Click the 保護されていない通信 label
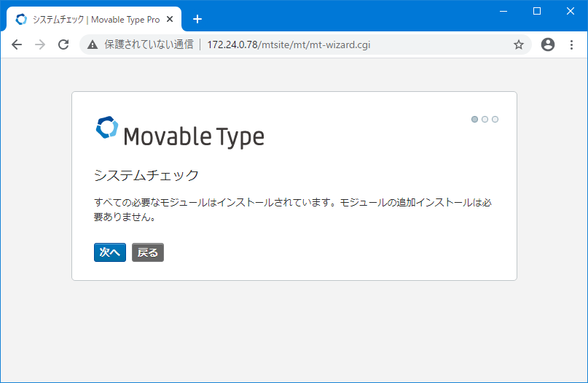This screenshot has height=383, width=588. point(149,45)
